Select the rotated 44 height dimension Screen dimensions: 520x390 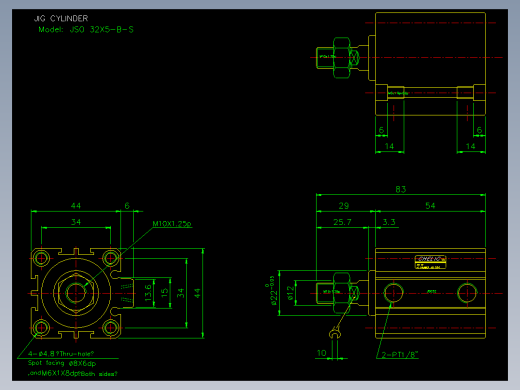197,293
